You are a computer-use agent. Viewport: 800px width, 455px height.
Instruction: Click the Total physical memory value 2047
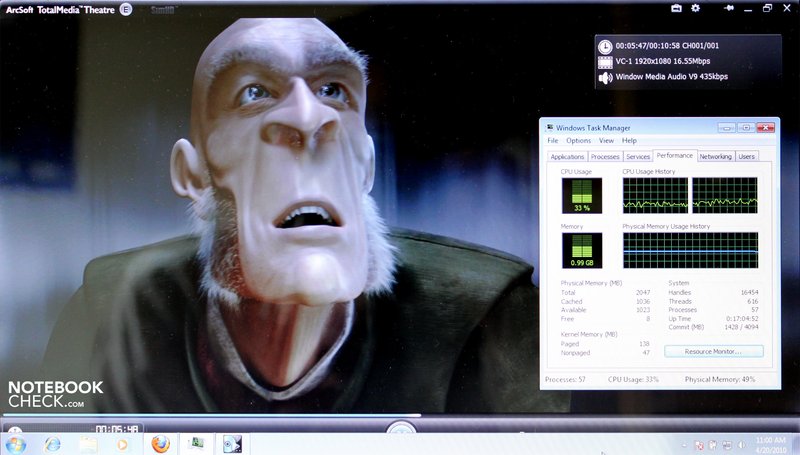(x=643, y=292)
